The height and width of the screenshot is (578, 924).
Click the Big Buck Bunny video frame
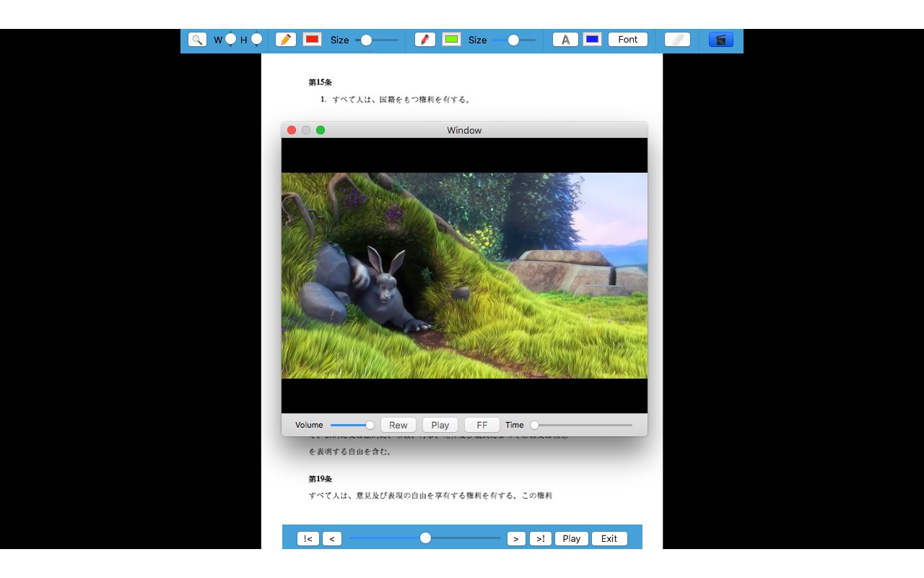(x=464, y=275)
